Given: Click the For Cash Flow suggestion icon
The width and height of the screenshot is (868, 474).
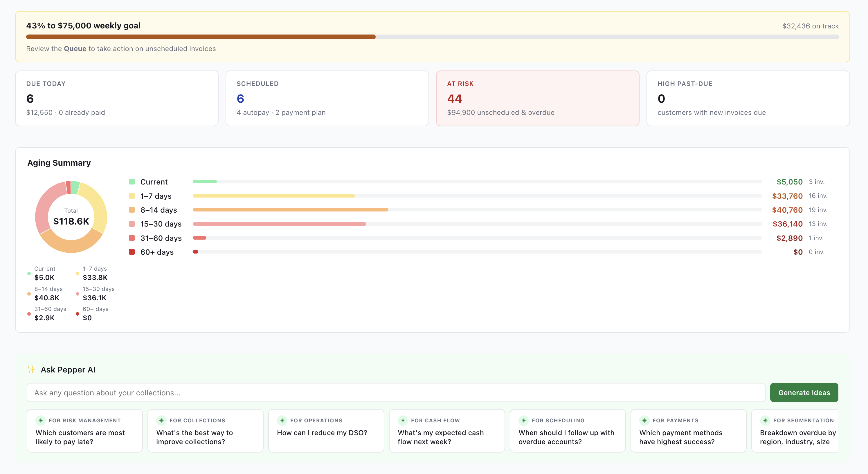Looking at the screenshot, I should point(403,420).
